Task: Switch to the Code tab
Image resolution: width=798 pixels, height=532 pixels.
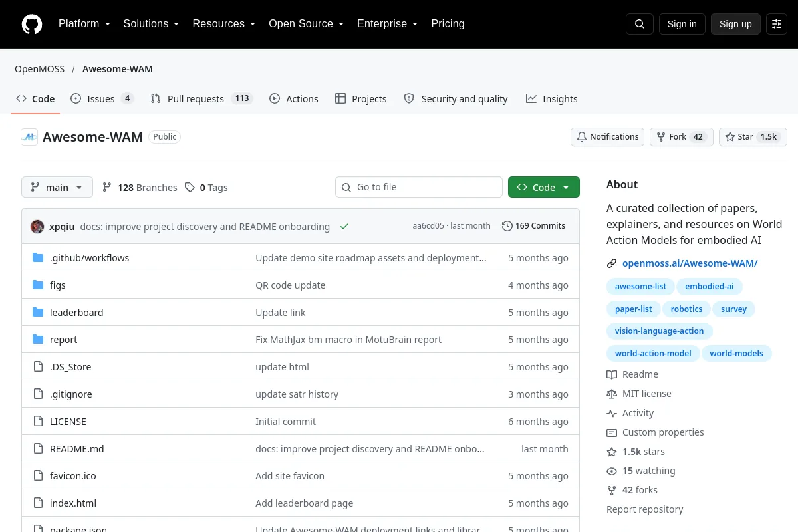Action: click(x=35, y=98)
